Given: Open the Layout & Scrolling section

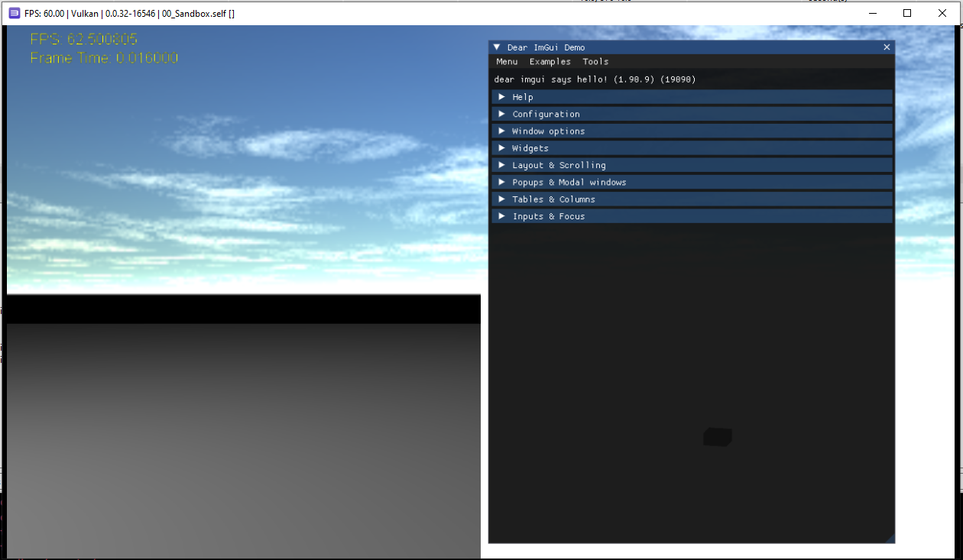Looking at the screenshot, I should [559, 165].
